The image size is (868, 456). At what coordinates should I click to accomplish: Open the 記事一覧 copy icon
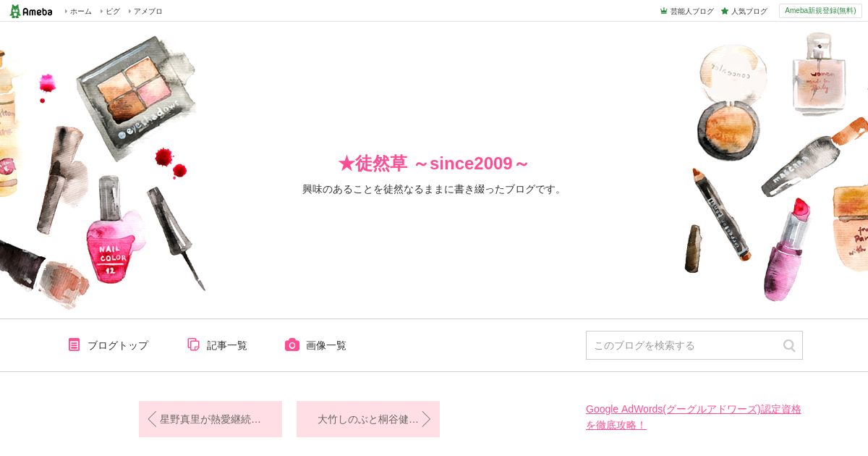coord(193,345)
